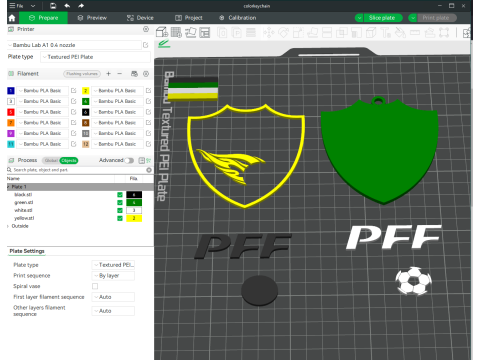The width and height of the screenshot is (480, 360).
Task: Open filament 2 Bambu PLA Basic dropdown
Action: pyautogui.click(x=117, y=91)
